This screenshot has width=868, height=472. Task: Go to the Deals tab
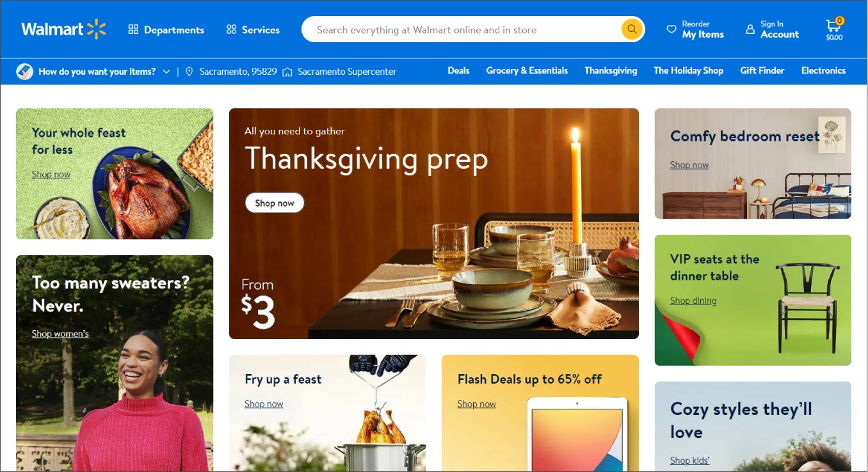coord(458,71)
